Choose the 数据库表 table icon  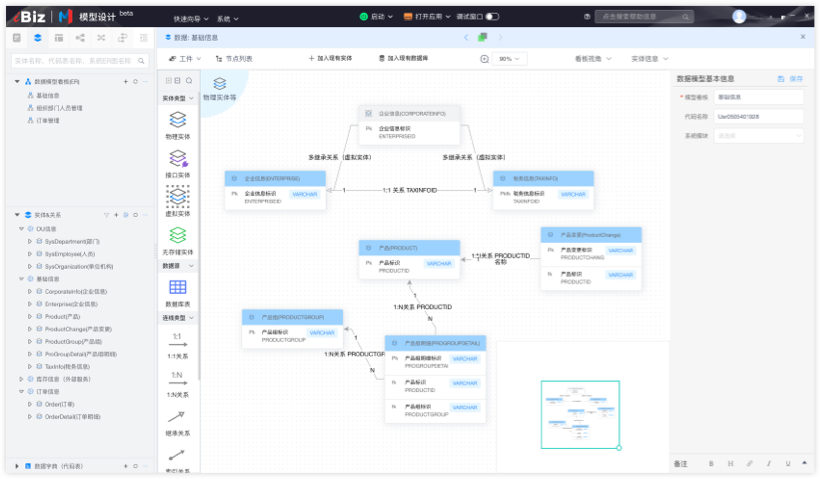coord(177,287)
